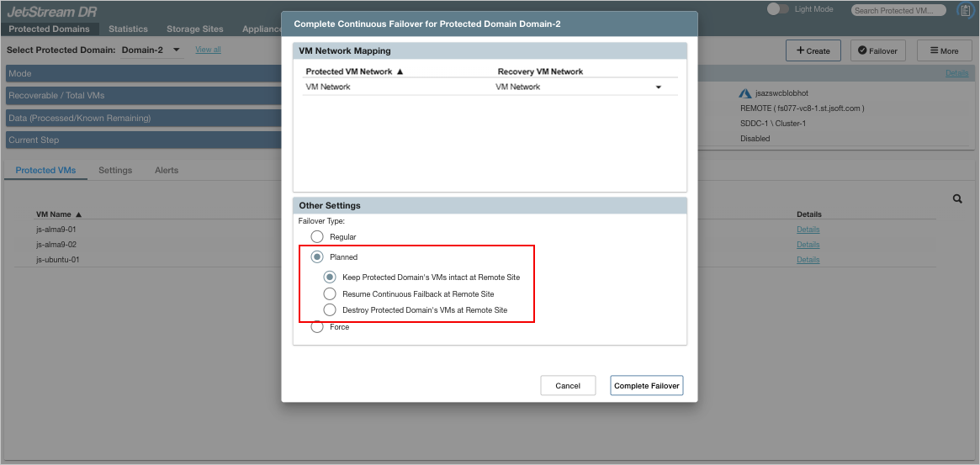Viewport: 980px width, 465px height.
Task: Open the More menu button
Action: pyautogui.click(x=944, y=50)
